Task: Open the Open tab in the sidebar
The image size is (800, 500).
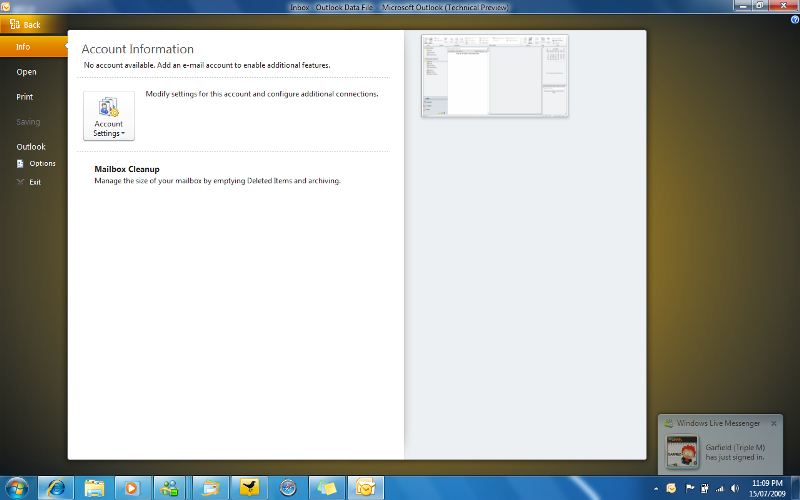Action: click(27, 72)
